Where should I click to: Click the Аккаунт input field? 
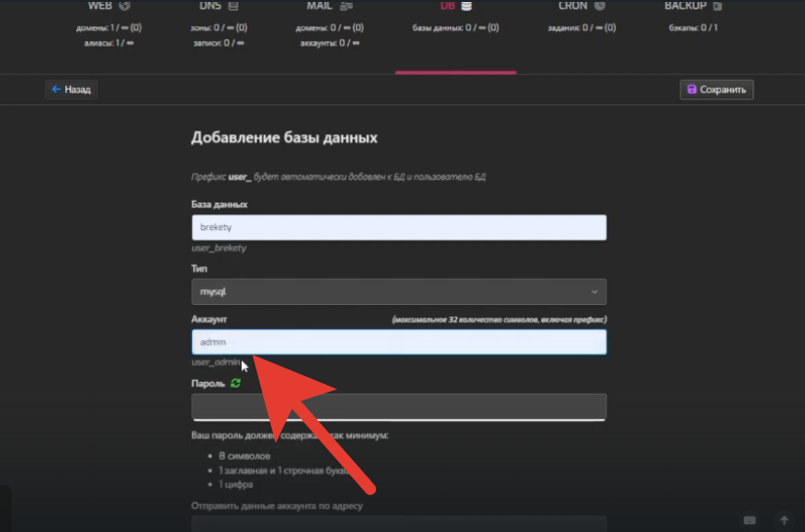(399, 342)
